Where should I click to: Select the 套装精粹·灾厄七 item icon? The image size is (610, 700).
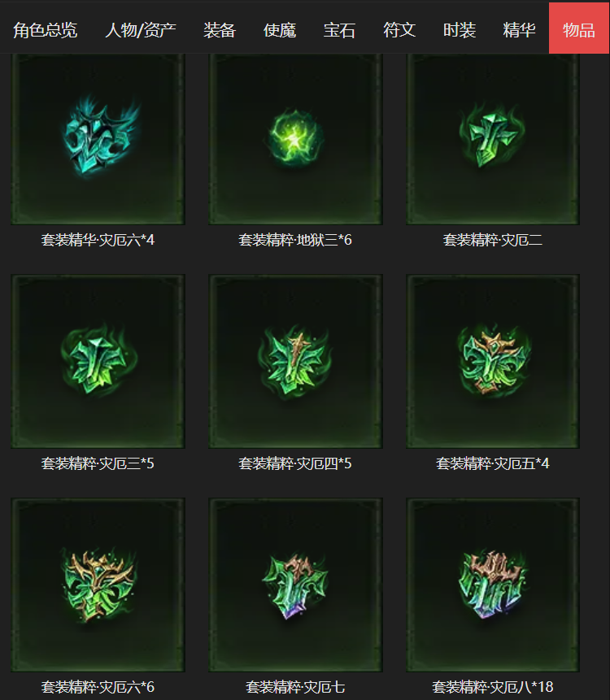pos(295,585)
